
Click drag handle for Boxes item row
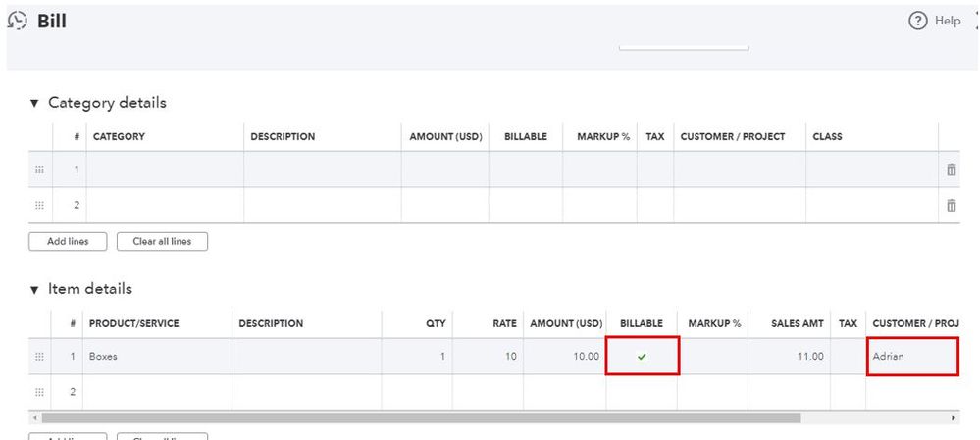[39, 357]
